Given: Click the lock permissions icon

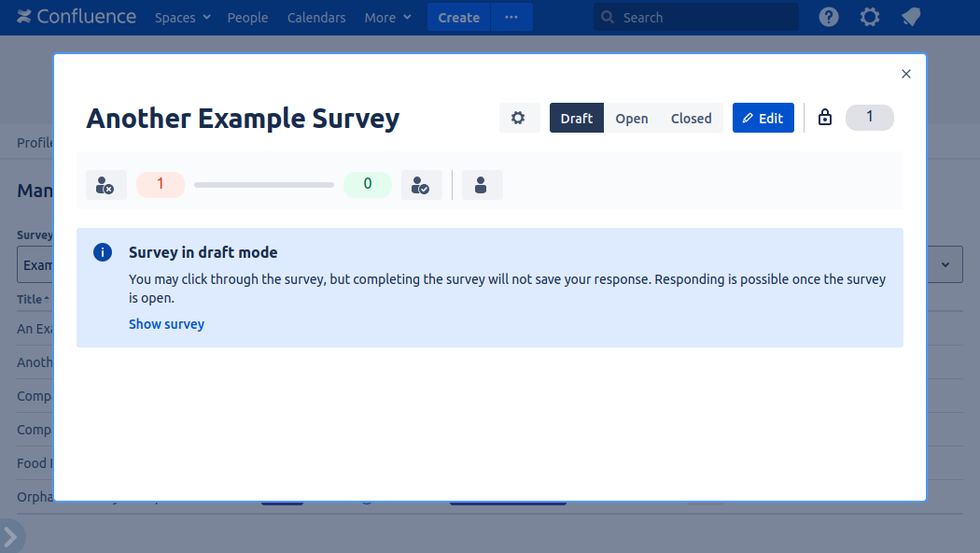Looking at the screenshot, I should [x=825, y=118].
